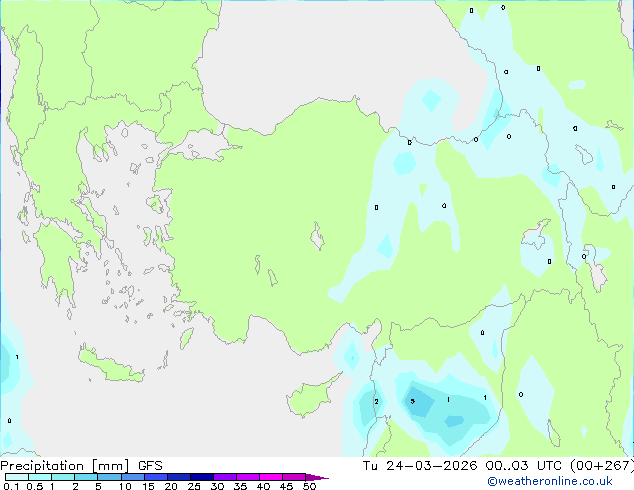Click the legend value '15'
This screenshot has height=490, width=634.
coord(148,486)
